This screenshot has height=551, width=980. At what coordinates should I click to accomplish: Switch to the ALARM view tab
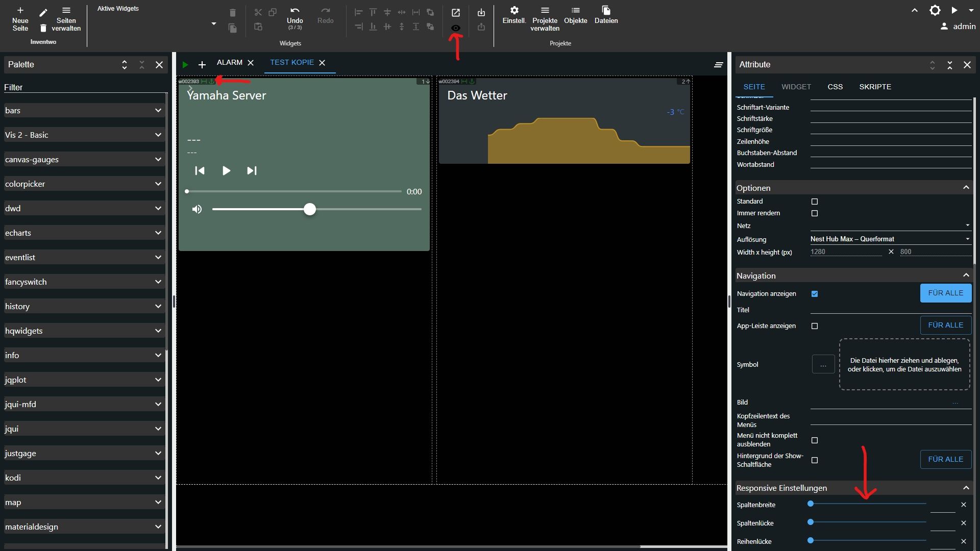[230, 62]
